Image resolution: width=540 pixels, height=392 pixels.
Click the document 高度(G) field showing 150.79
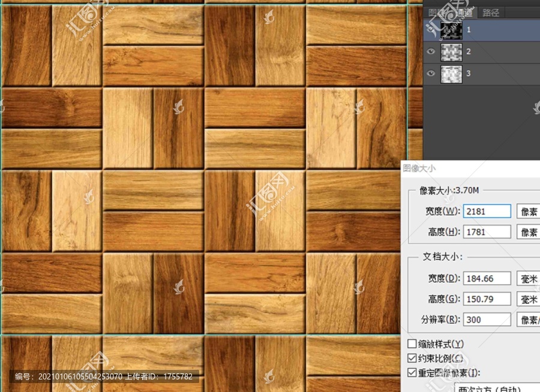coord(487,299)
